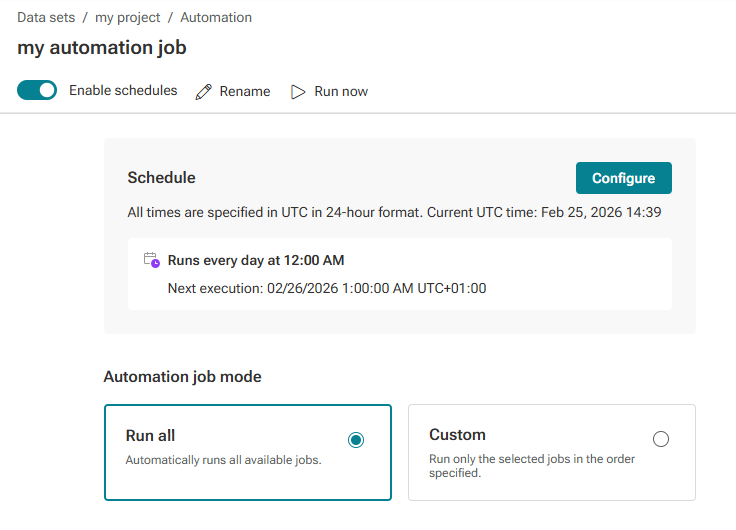The height and width of the screenshot is (530, 736).
Task: Click the Run now text label
Action: click(x=341, y=92)
